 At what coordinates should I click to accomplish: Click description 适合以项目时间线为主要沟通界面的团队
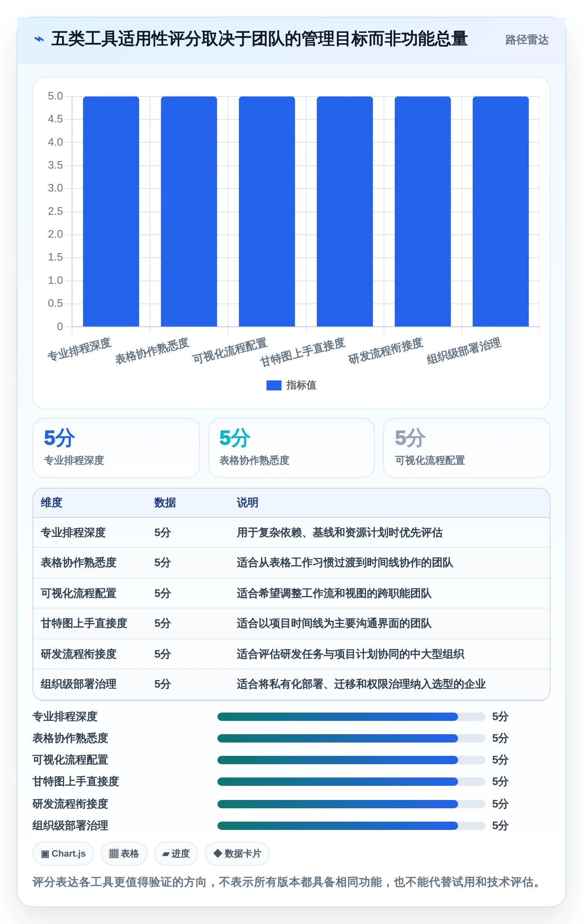334,623
